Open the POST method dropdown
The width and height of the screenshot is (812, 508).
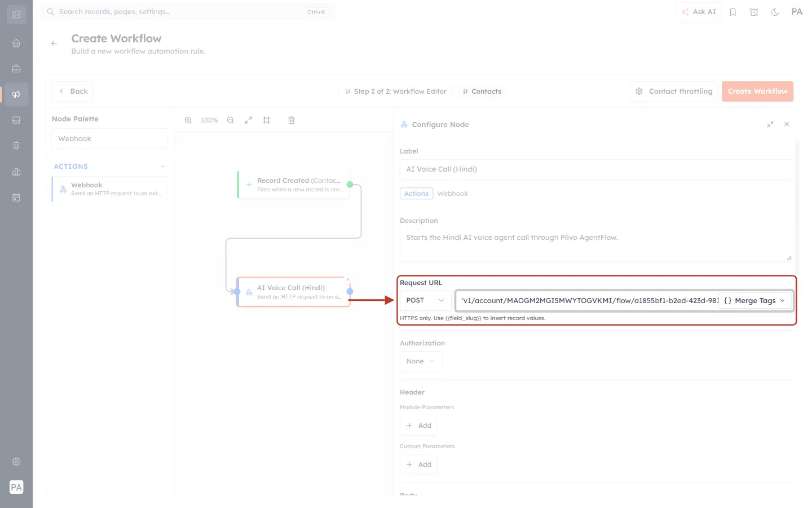click(x=426, y=300)
